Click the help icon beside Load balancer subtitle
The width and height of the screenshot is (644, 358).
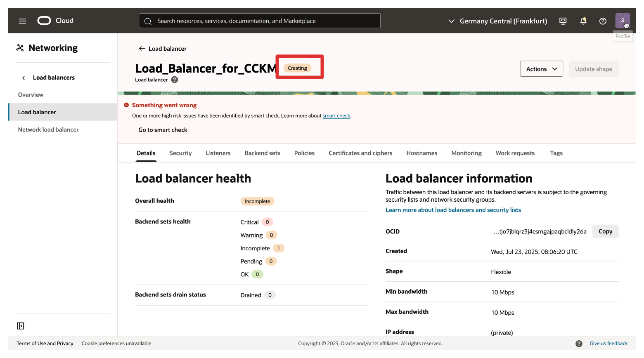[175, 80]
